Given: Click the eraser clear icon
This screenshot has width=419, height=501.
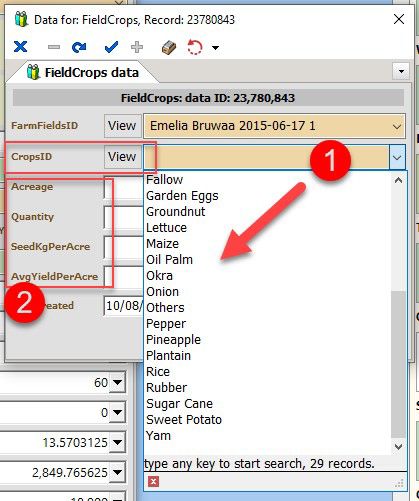Looking at the screenshot, I should pos(169,47).
